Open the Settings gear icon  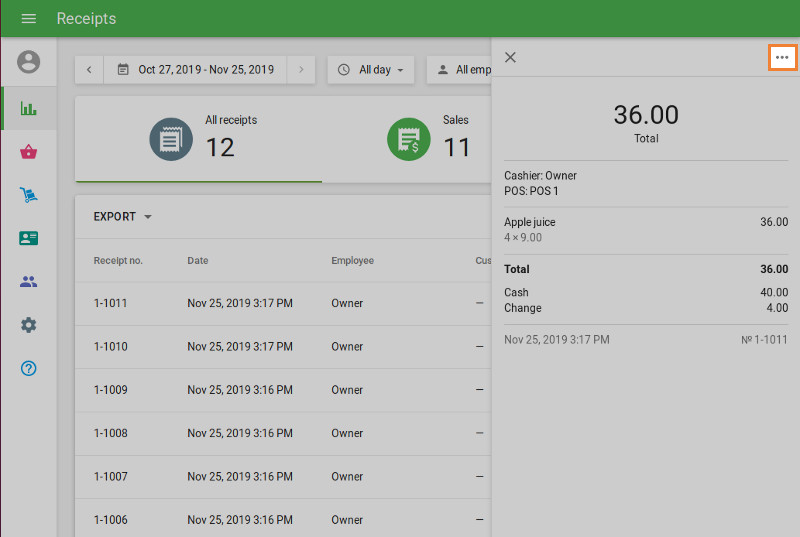[x=29, y=325]
